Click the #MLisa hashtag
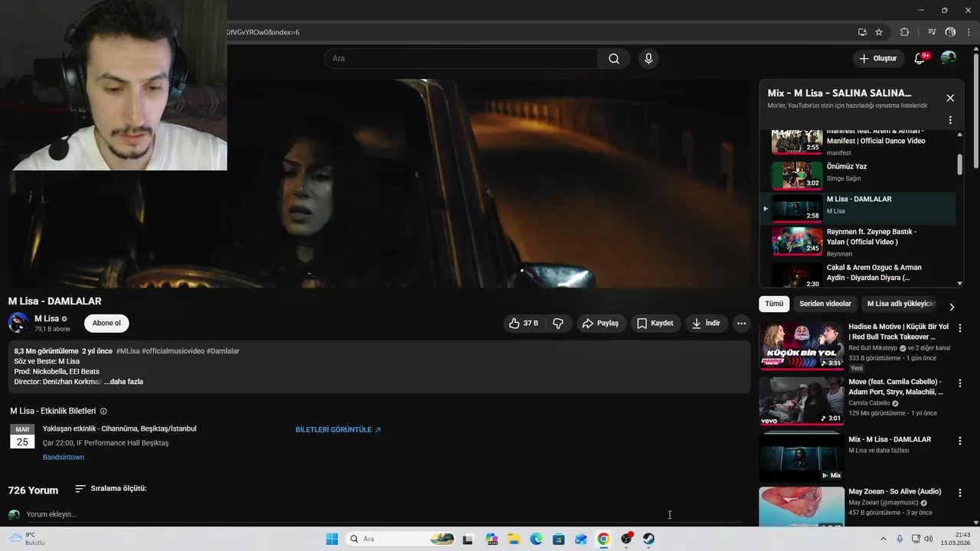980x551 pixels. 128,351
